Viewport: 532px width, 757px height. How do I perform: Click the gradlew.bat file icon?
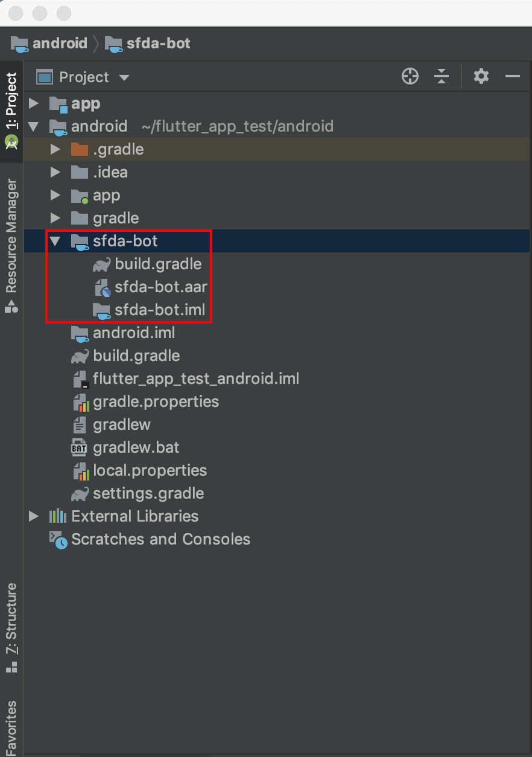pyautogui.click(x=80, y=447)
